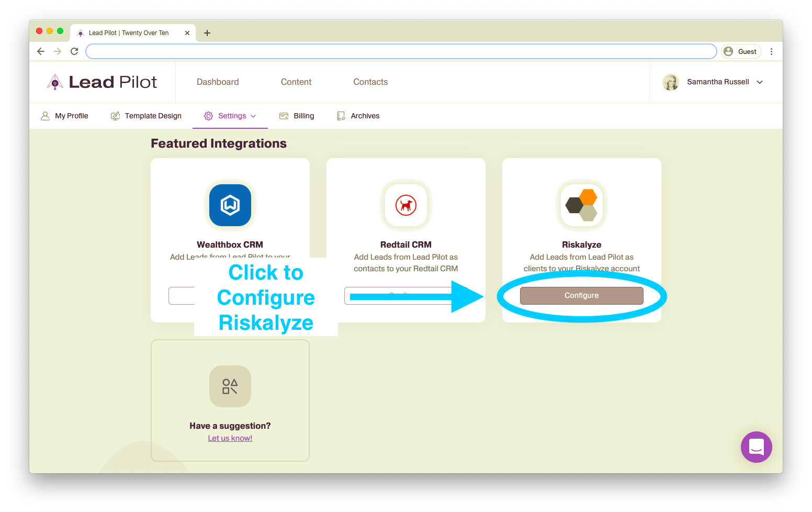Viewport: 812px width, 512px height.
Task: Click the Riskalyze hexagon logo
Action: (582, 205)
